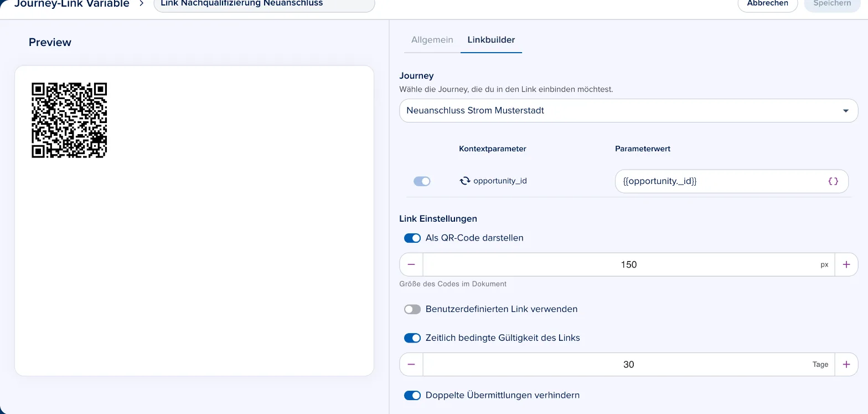The width and height of the screenshot is (868, 414).
Task: Toggle the opportunity_id context parameter switch
Action: pos(422,181)
